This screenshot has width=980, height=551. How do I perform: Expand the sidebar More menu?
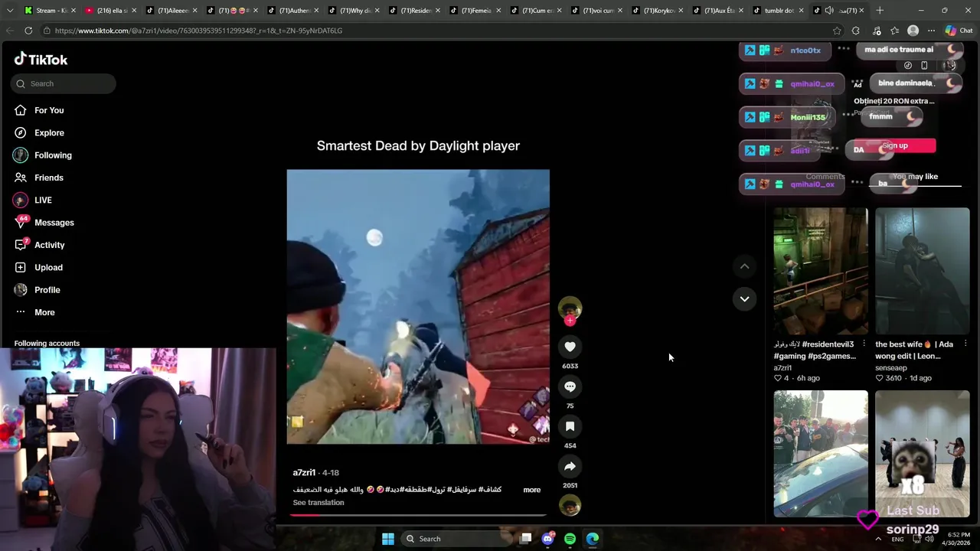pos(44,312)
